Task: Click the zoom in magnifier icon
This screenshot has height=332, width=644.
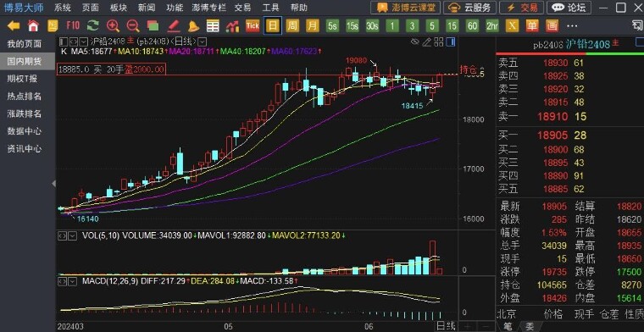Action: click(x=113, y=26)
